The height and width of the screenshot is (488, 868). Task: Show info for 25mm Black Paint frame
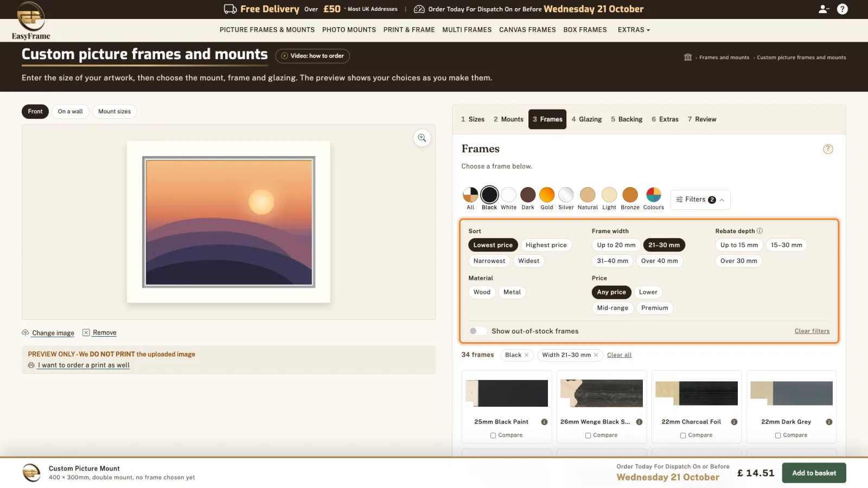[x=544, y=422]
